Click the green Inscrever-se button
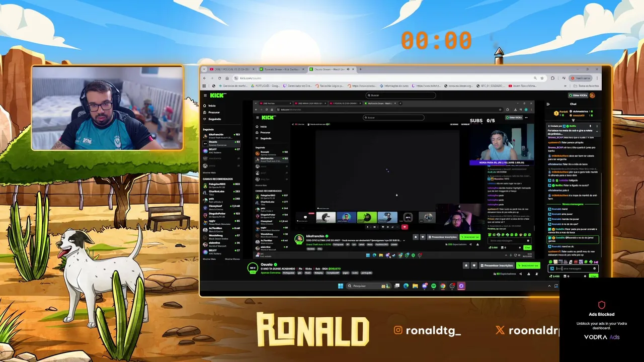This screenshot has width=644, height=362. point(528,265)
